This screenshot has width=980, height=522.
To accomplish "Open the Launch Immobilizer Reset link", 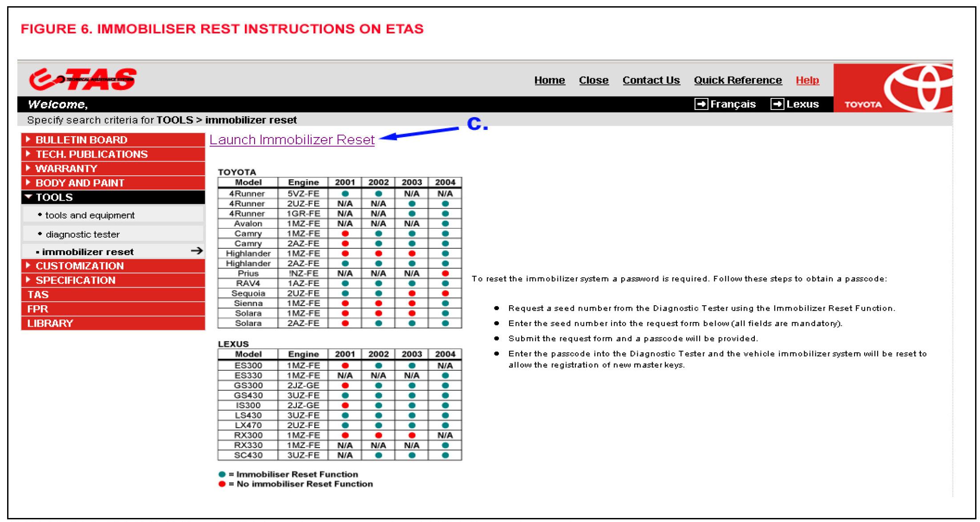I will click(x=292, y=140).
